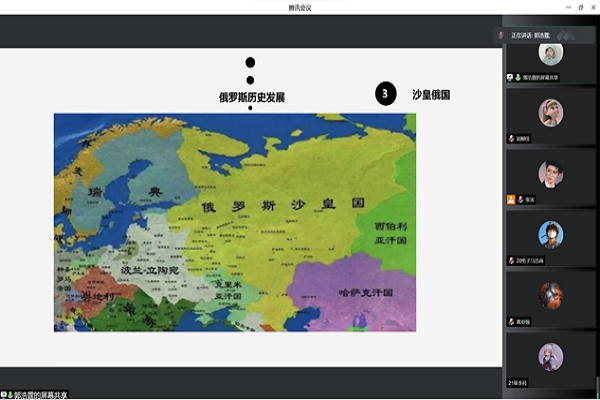Click the 沙皇俄国 heading on the slide
Viewport: 600px width, 400px height.
[x=431, y=94]
